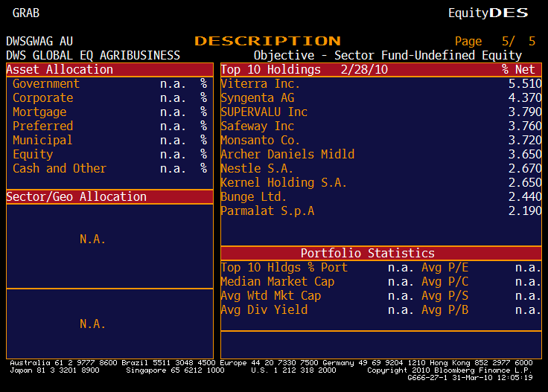This screenshot has height=392, width=548.
Task: Click the Mortgage allocation row
Action: 109,112
